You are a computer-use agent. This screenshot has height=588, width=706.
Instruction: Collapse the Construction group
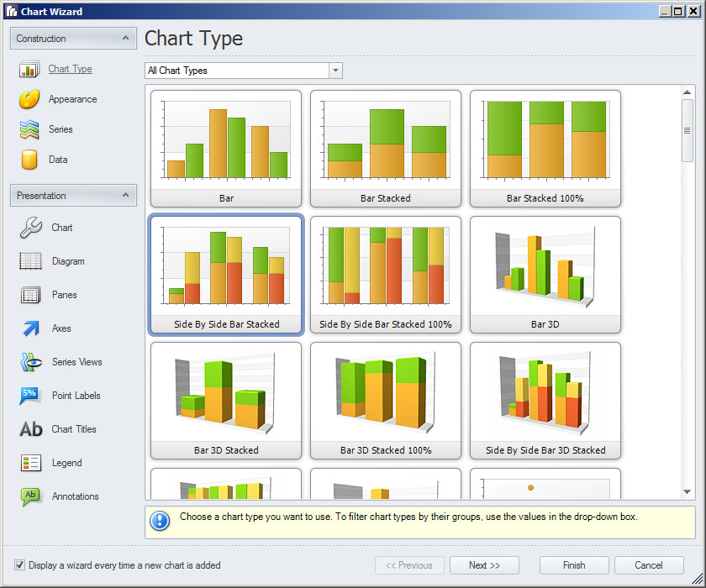pyautogui.click(x=125, y=39)
